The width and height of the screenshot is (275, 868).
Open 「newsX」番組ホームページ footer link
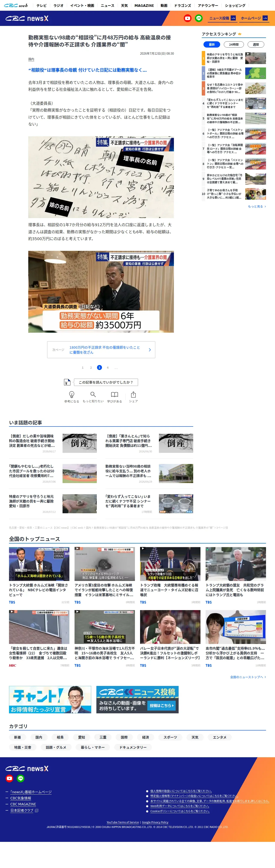(x=31, y=792)
